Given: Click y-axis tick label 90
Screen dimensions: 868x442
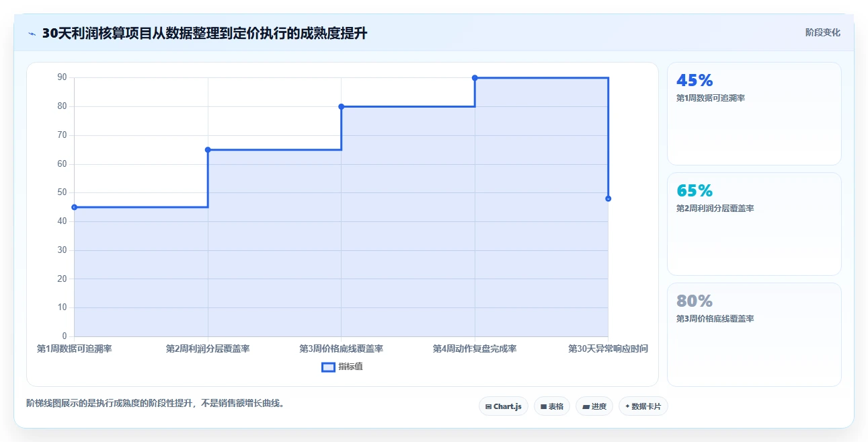Looking at the screenshot, I should (62, 77).
